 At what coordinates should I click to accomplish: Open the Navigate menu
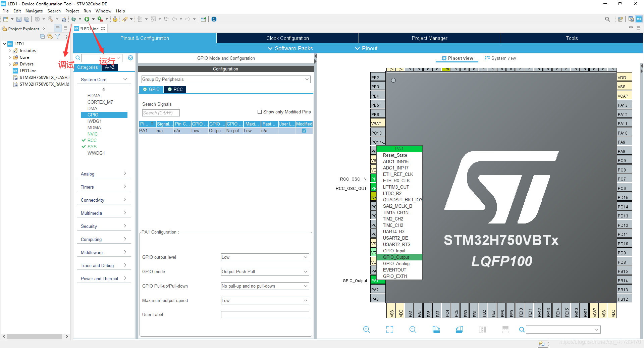[34, 11]
